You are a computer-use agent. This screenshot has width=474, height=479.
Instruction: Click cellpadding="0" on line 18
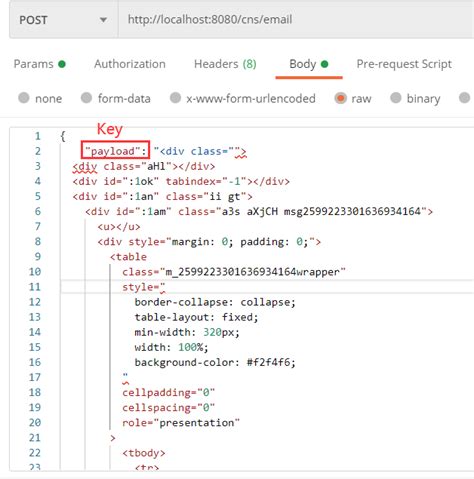tap(168, 393)
